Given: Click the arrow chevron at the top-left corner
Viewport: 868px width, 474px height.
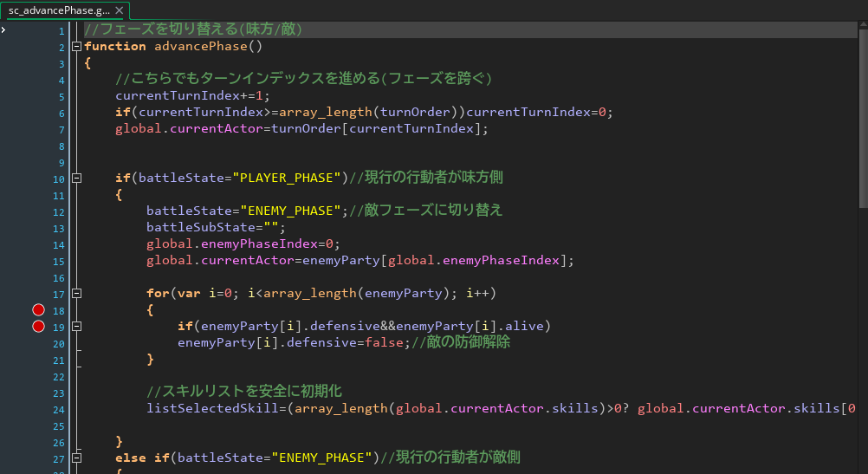Looking at the screenshot, I should tap(4, 29).
